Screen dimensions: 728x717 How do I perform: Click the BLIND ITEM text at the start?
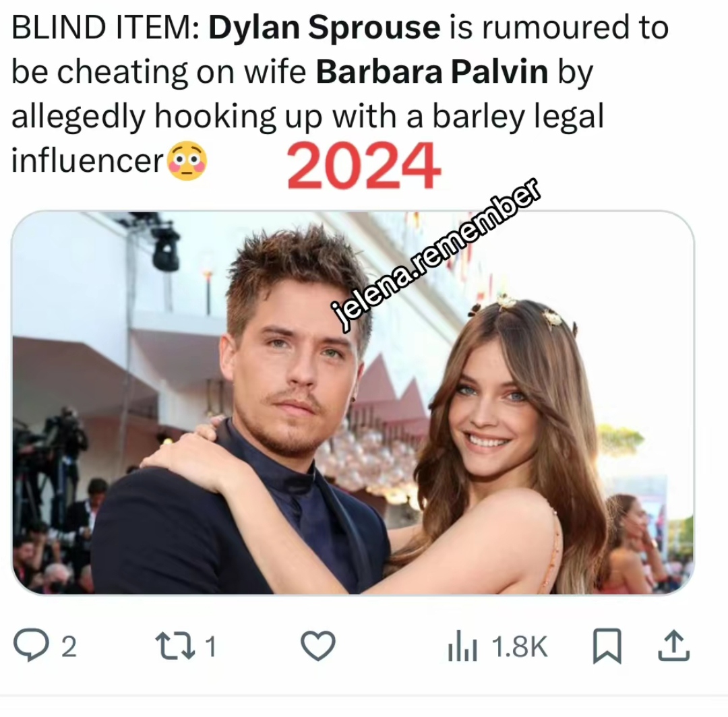pyautogui.click(x=105, y=28)
